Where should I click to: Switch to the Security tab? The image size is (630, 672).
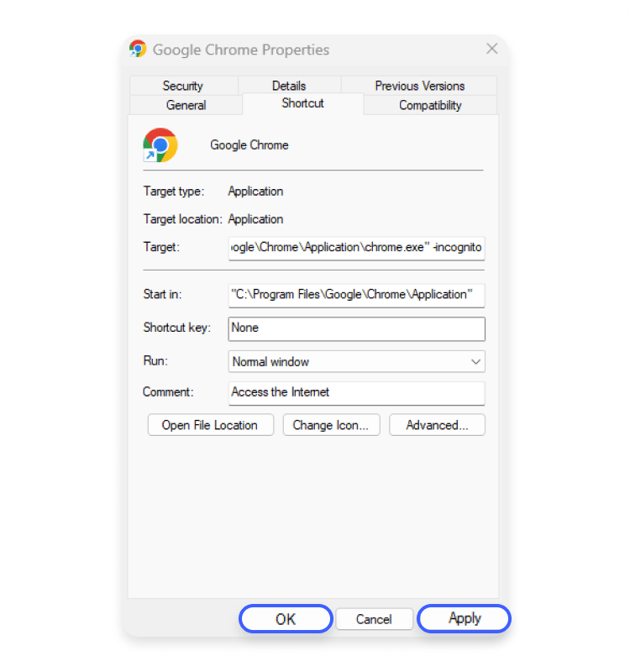[x=183, y=86]
